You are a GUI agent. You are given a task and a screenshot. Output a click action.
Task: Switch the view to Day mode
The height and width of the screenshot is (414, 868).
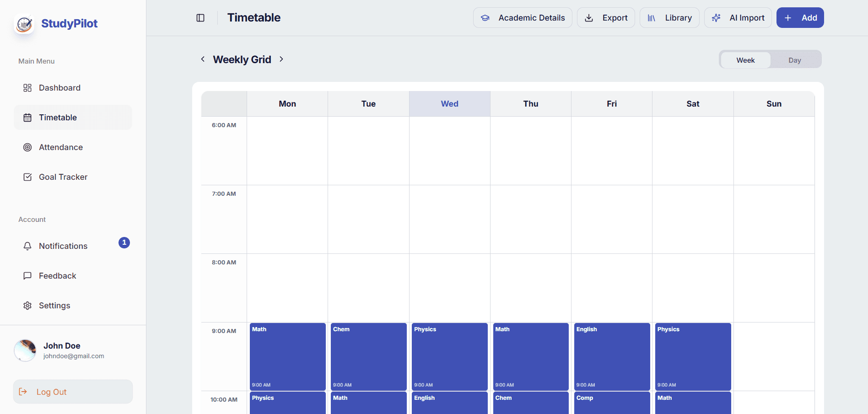(x=795, y=59)
